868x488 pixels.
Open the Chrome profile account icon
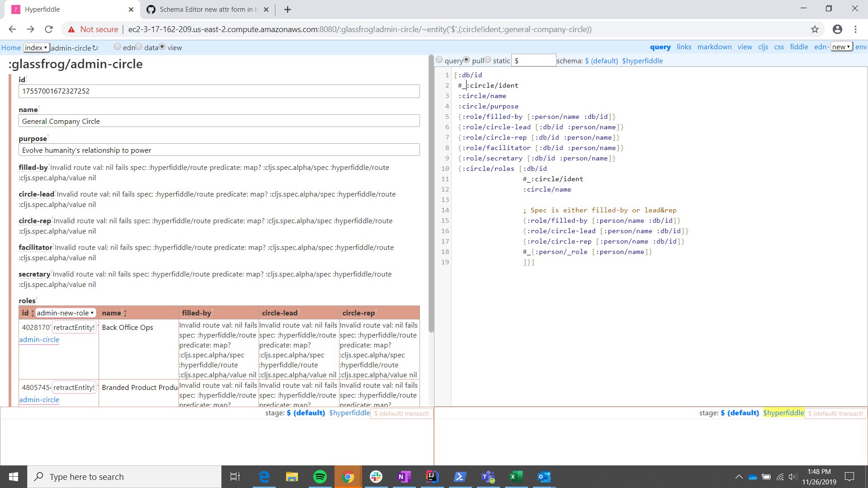[x=837, y=29]
